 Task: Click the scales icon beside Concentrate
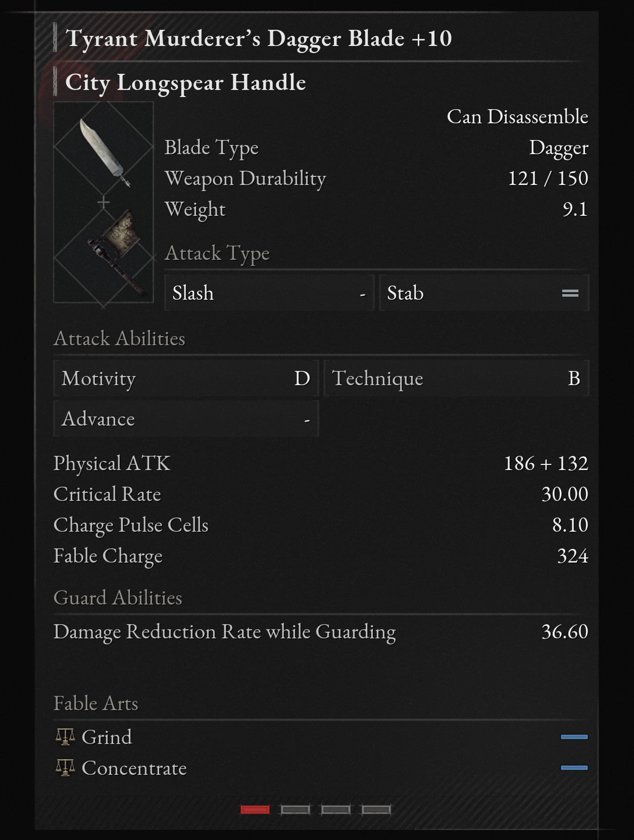pyautogui.click(x=65, y=768)
